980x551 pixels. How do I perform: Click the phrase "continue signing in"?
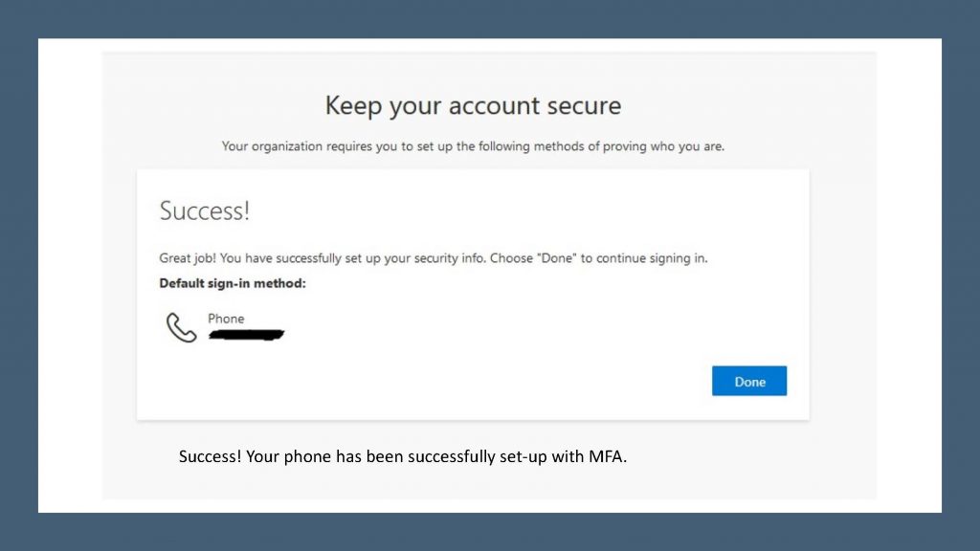[x=652, y=258]
